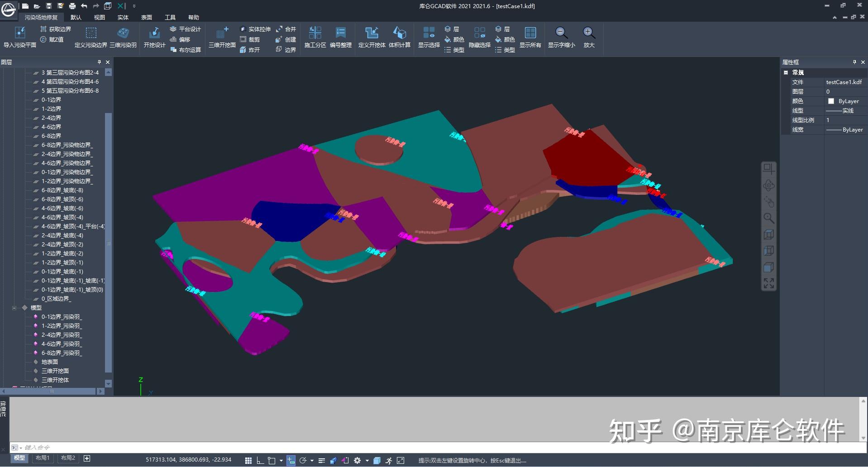Click the 布尔运算 command
Viewport: 868px width, 467px height.
185,50
